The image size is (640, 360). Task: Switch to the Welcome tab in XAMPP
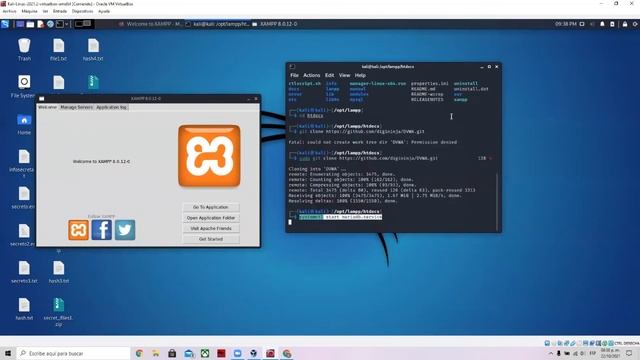[47, 107]
